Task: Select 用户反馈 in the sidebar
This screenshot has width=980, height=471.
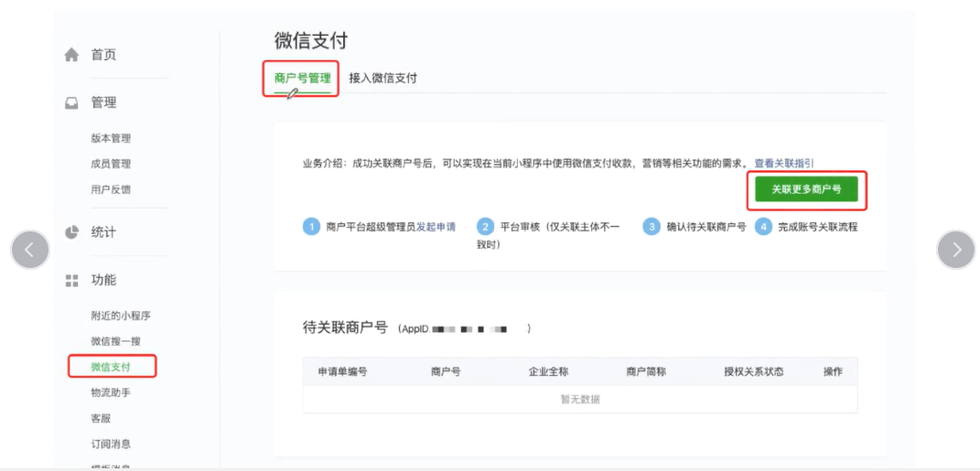Action: (x=111, y=189)
